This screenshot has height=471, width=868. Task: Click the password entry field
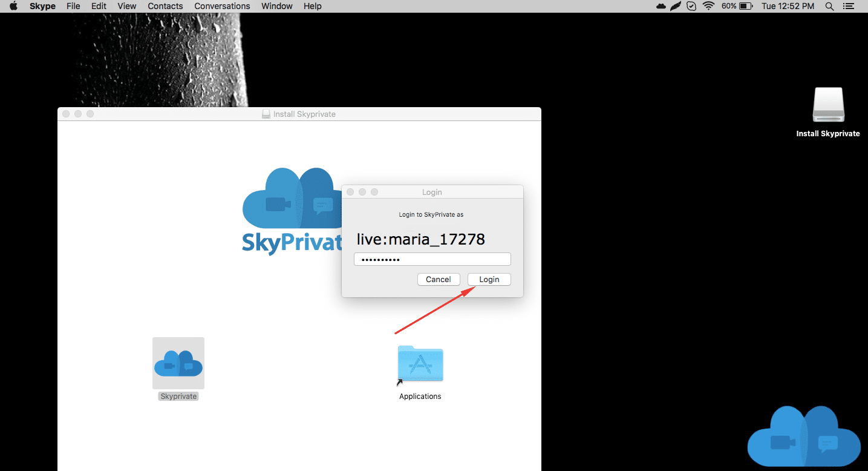[432, 259]
